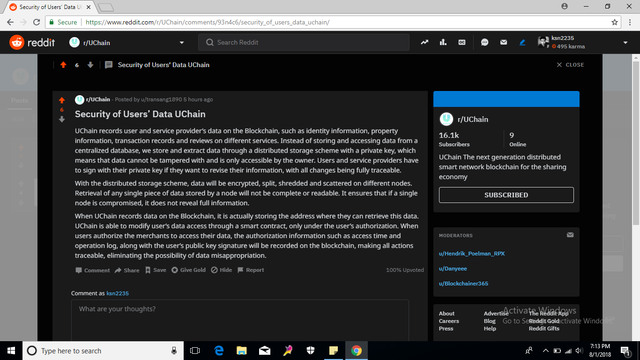Select the Security of Users' Data tab
The width and height of the screenshot is (640, 360).
pyautogui.click(x=50, y=7)
